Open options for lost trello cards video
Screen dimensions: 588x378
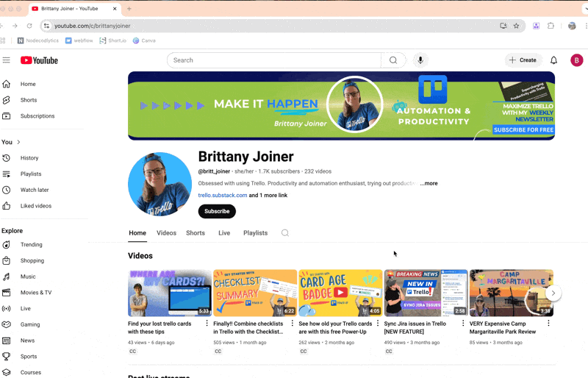pos(207,323)
